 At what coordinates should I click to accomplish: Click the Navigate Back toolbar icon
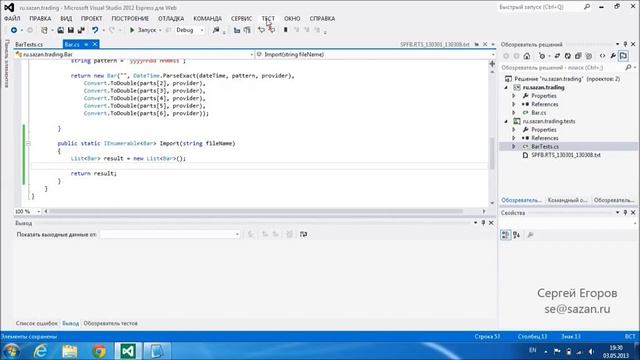(x=14, y=30)
